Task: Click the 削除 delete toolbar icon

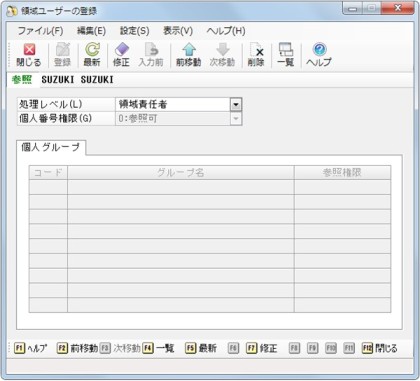Action: click(256, 55)
